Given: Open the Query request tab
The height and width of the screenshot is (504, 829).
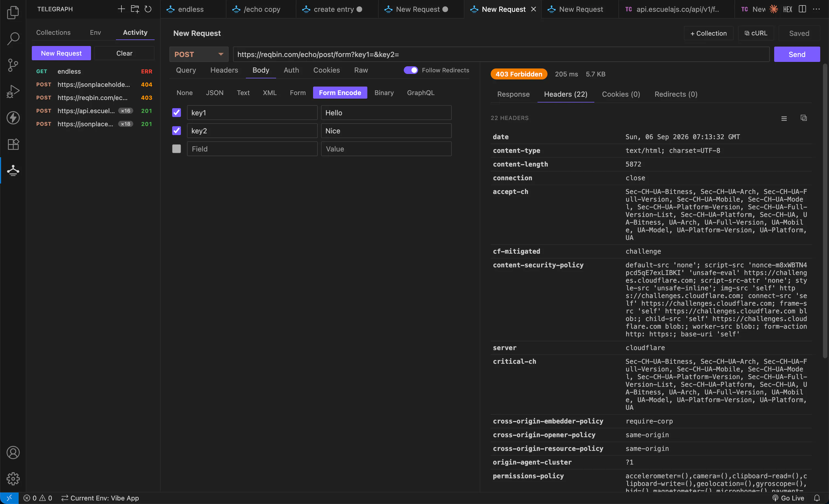Looking at the screenshot, I should tap(186, 70).
